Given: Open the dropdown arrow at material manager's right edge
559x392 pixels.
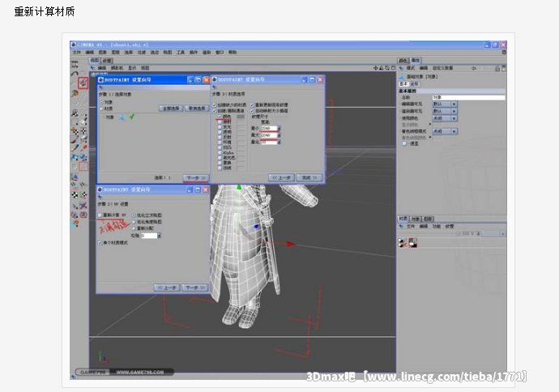Looking at the screenshot, I should point(502,234).
